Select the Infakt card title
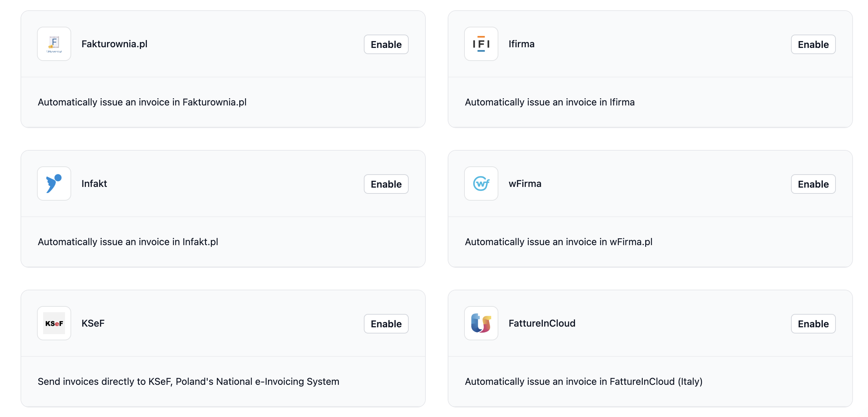The height and width of the screenshot is (417, 868). point(94,184)
